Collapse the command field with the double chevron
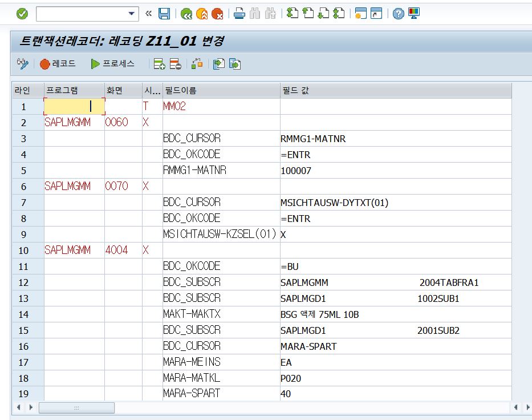The width and height of the screenshot is (532, 420). (149, 13)
